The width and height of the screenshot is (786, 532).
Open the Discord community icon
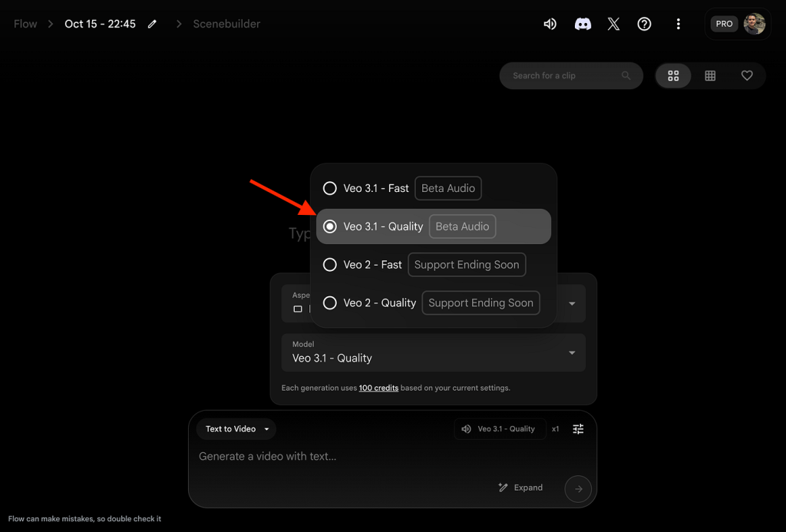[x=583, y=24]
